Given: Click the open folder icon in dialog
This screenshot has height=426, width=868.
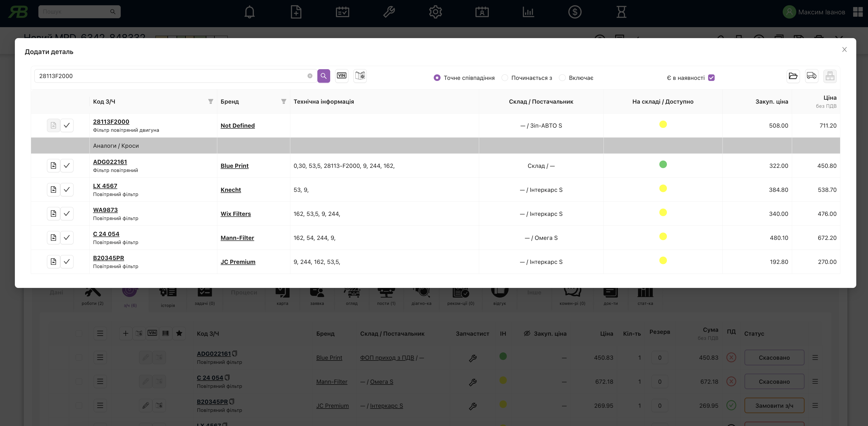Looking at the screenshot, I should pyautogui.click(x=793, y=76).
